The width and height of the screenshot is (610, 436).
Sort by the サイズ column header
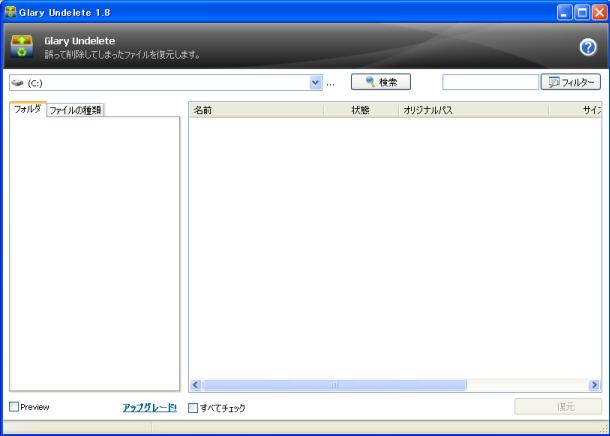coord(575,110)
